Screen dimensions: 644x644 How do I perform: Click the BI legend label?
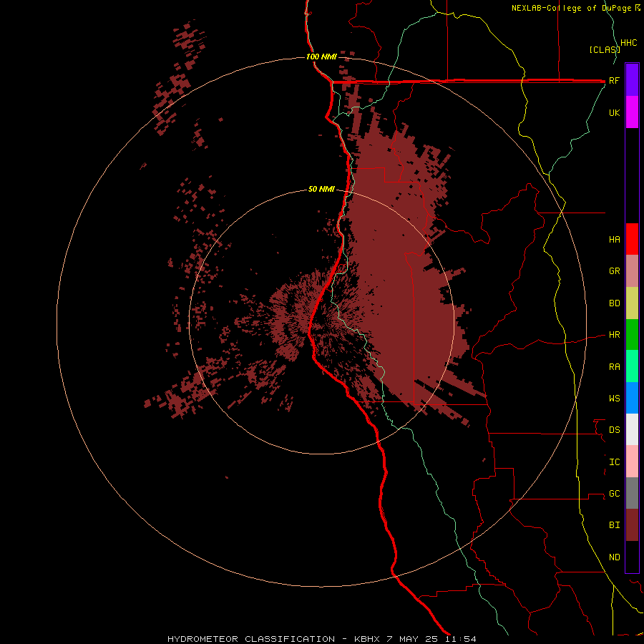click(615, 525)
